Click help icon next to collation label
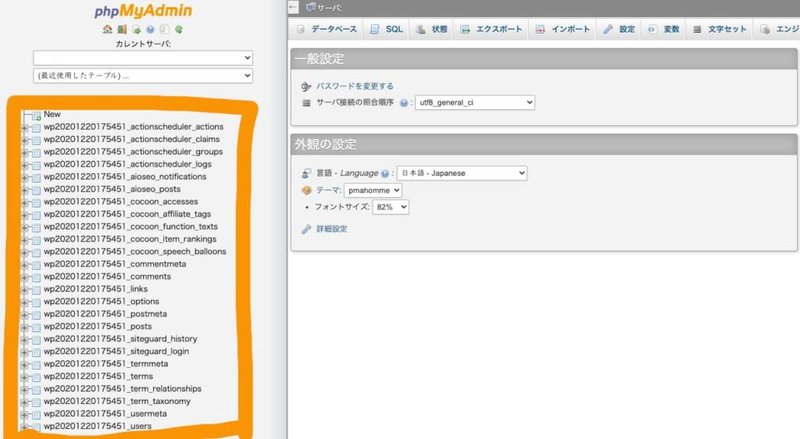This screenshot has width=800, height=439. click(404, 103)
